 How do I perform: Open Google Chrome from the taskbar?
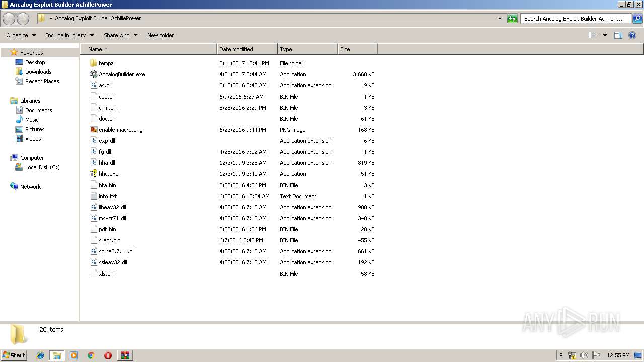click(91, 355)
